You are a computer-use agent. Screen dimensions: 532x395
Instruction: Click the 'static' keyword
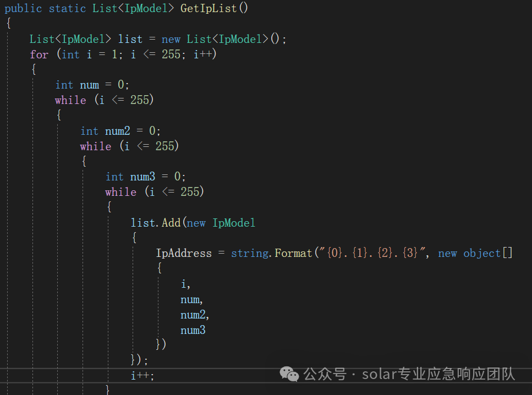pyautogui.click(x=67, y=8)
